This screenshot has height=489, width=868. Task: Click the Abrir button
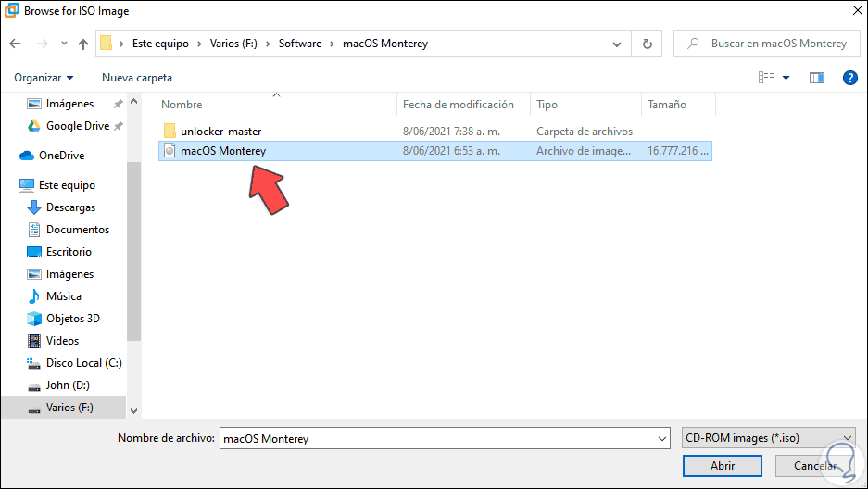point(723,466)
